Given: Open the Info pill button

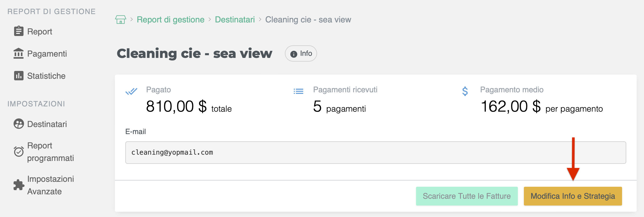Looking at the screenshot, I should (301, 53).
